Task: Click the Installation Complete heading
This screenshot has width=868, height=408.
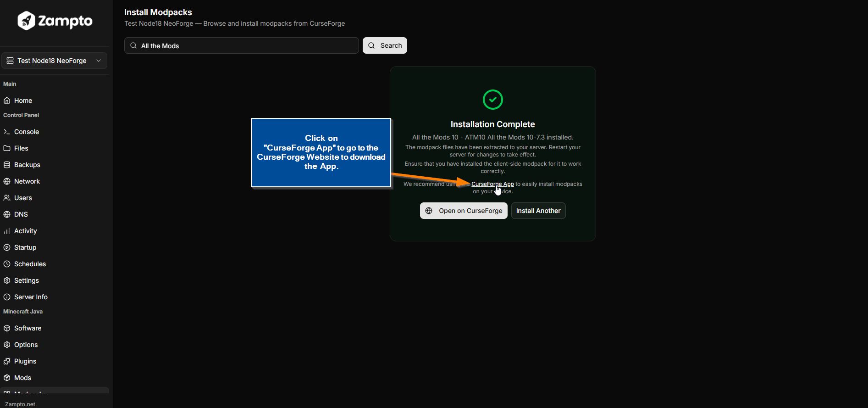Action: coord(493,124)
